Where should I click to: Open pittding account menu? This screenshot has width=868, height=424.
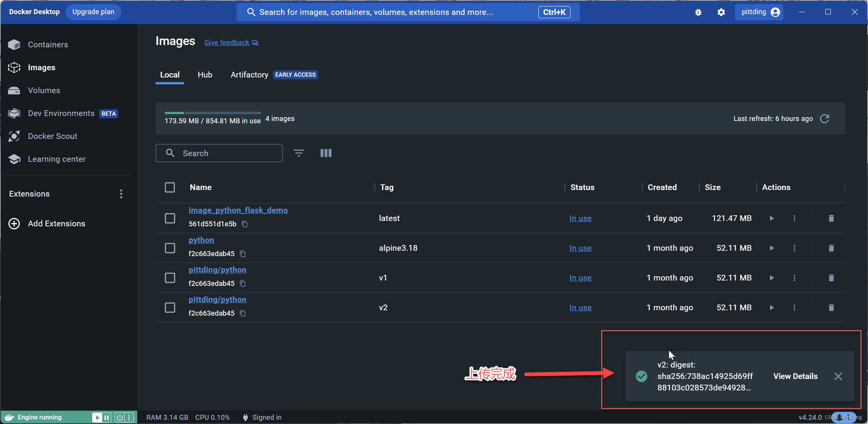coord(759,12)
